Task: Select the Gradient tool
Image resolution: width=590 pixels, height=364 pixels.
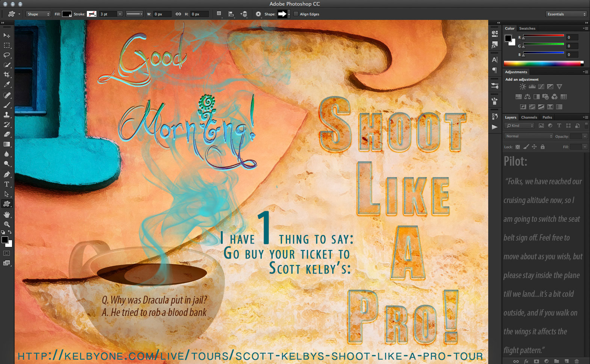Action: coord(7,144)
